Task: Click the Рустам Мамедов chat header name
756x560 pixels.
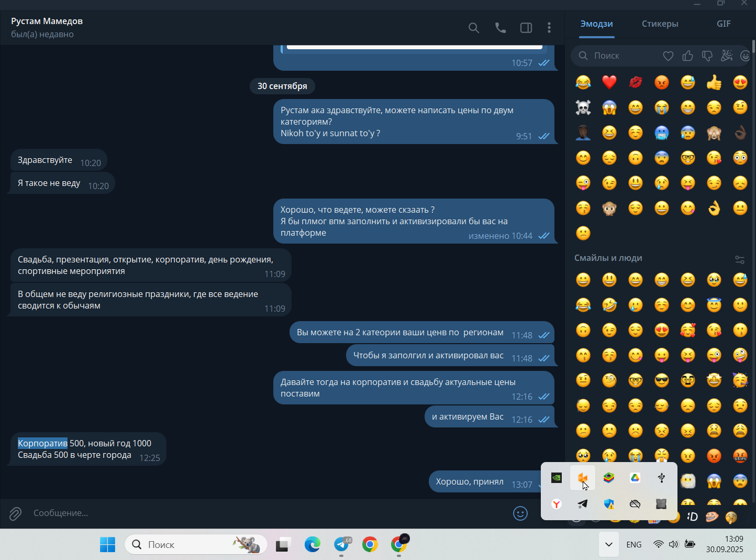Action: (x=47, y=21)
